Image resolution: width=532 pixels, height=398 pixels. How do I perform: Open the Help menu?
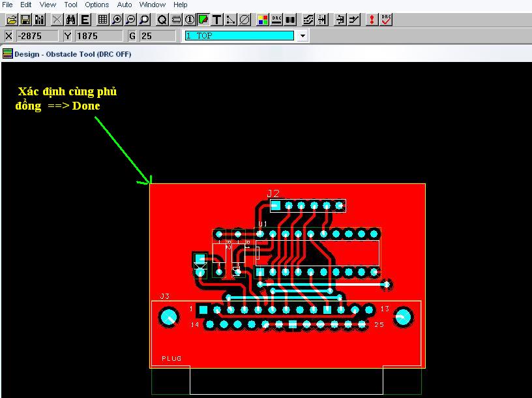180,5
